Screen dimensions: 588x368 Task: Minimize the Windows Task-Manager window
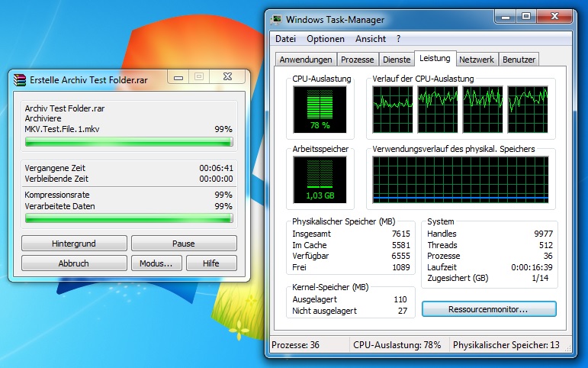point(506,17)
